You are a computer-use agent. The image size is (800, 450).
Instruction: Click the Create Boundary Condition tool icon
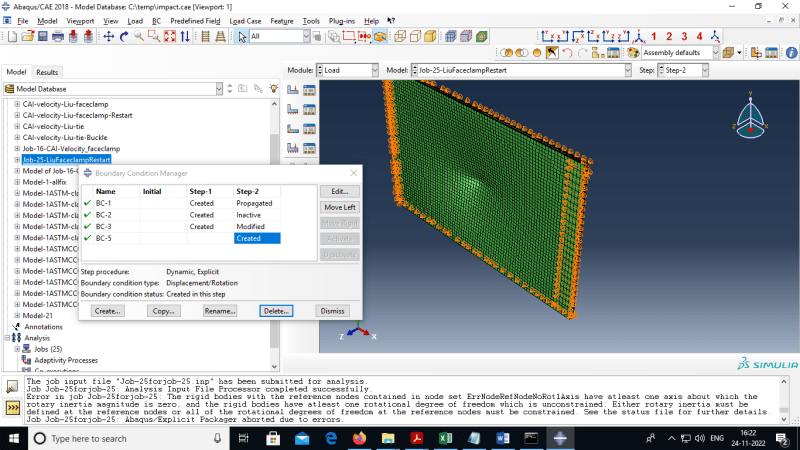click(293, 110)
